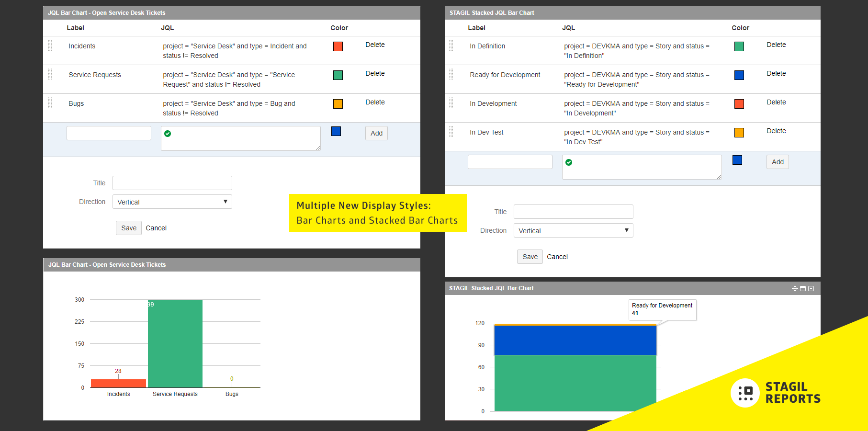Grab the drag handle of the In Development row
The height and width of the screenshot is (431, 868).
[451, 103]
